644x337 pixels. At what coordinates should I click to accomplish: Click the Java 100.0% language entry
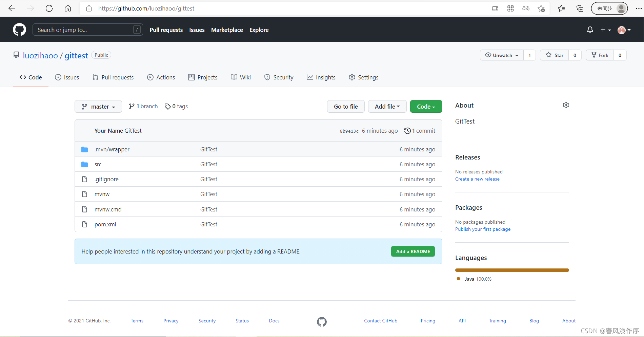point(474,279)
